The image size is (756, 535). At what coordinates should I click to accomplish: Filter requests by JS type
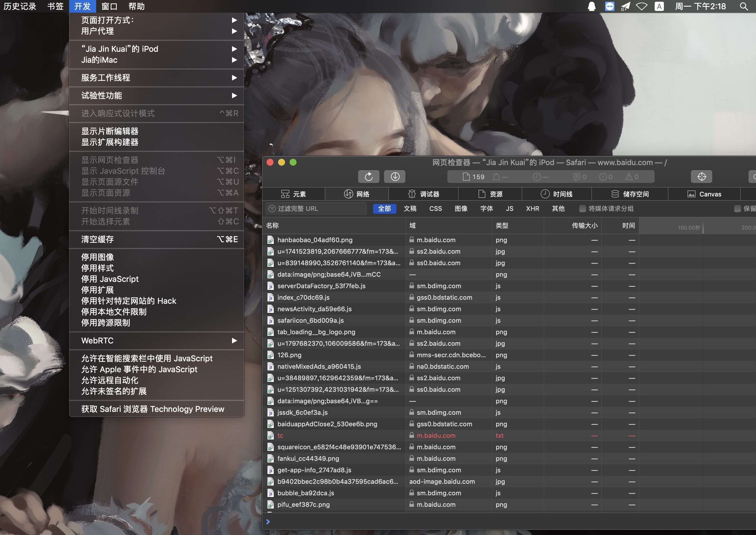point(509,209)
